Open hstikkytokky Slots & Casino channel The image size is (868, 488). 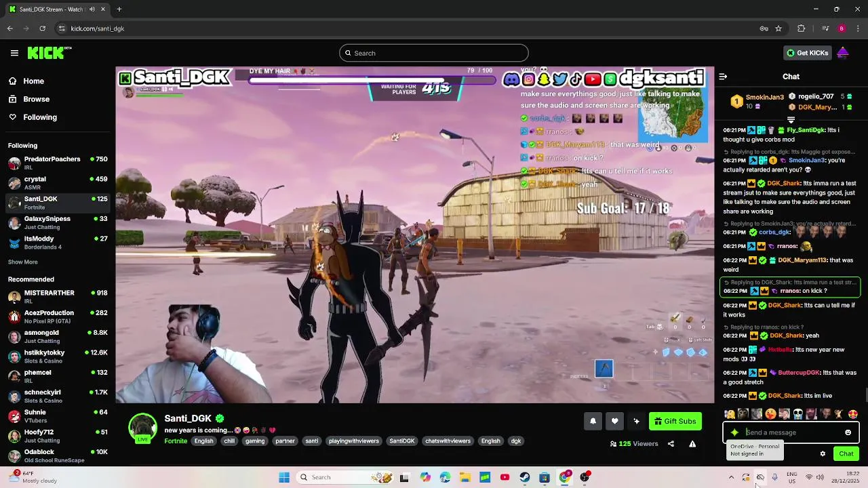[58, 357]
